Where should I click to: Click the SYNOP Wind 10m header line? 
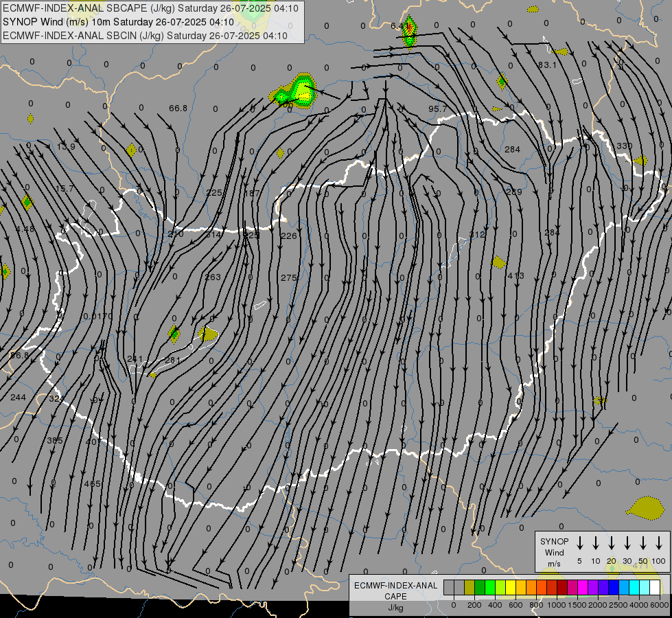tap(118, 22)
